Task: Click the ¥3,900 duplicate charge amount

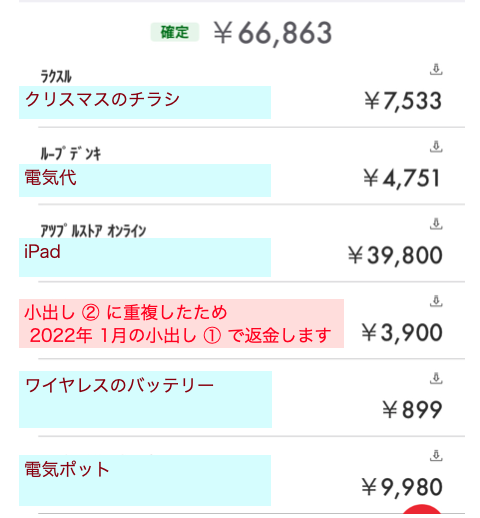Action: click(402, 333)
